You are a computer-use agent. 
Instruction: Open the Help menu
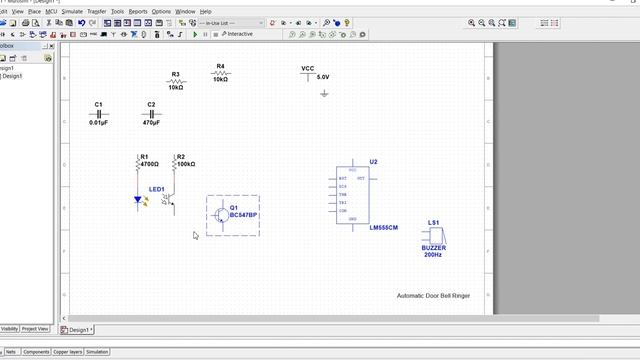pos(206,11)
